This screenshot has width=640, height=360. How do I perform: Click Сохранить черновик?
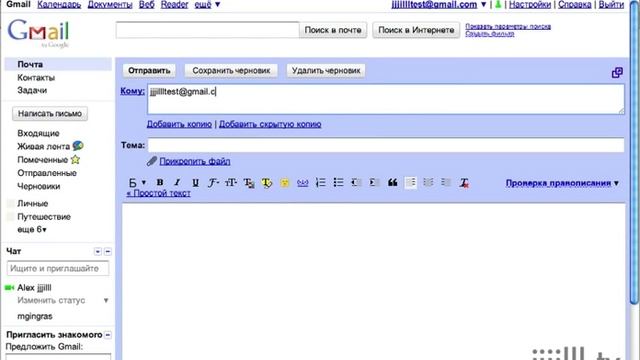click(x=231, y=71)
